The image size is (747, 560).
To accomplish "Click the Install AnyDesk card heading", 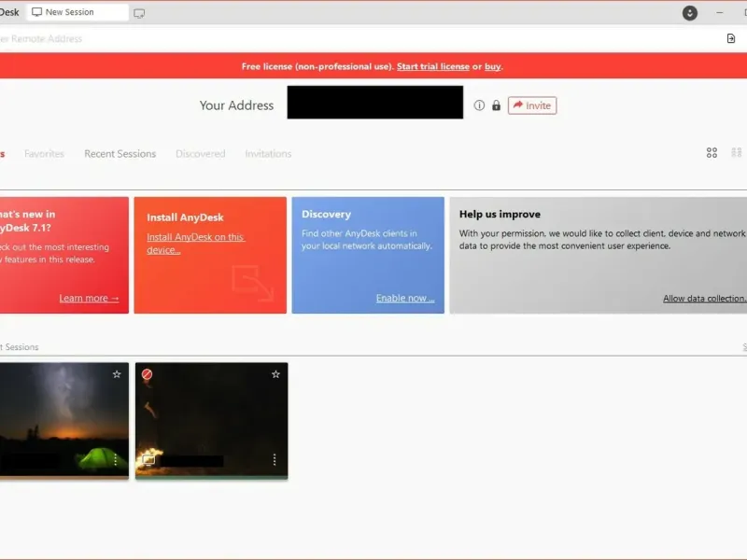I will [x=185, y=217].
